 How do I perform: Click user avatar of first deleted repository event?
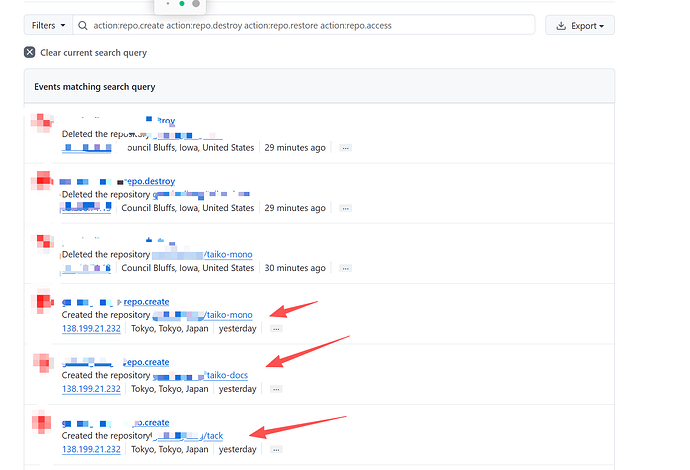(42, 123)
